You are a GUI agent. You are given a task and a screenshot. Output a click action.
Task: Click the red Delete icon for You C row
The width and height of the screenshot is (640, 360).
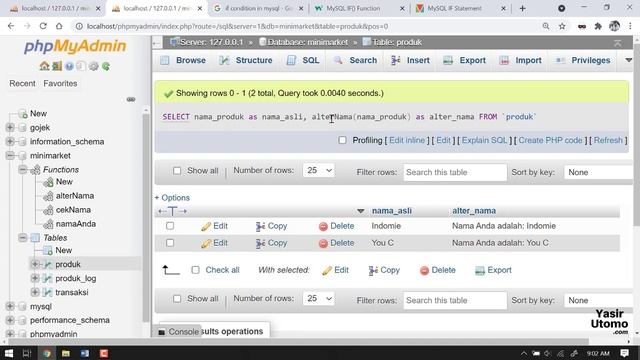pyautogui.click(x=323, y=244)
